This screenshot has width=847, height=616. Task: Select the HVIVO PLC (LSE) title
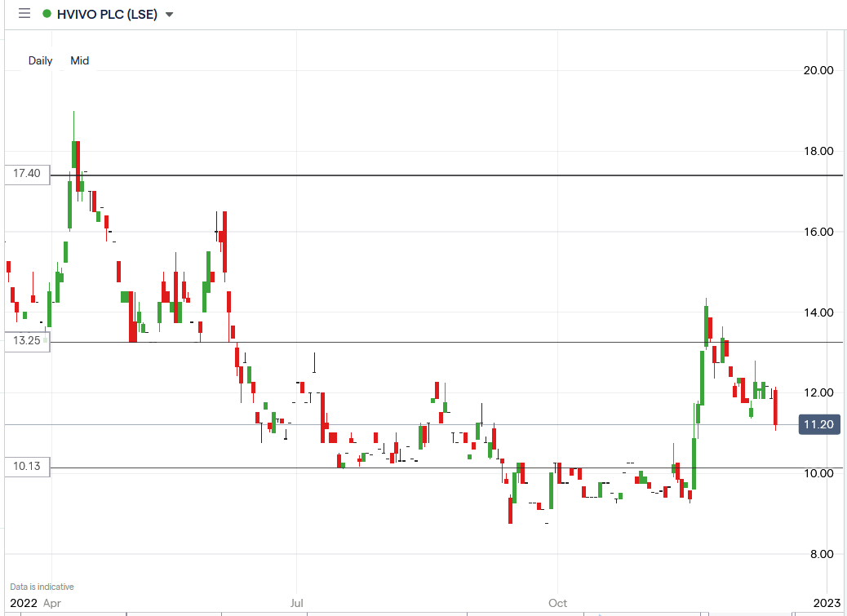coord(107,14)
